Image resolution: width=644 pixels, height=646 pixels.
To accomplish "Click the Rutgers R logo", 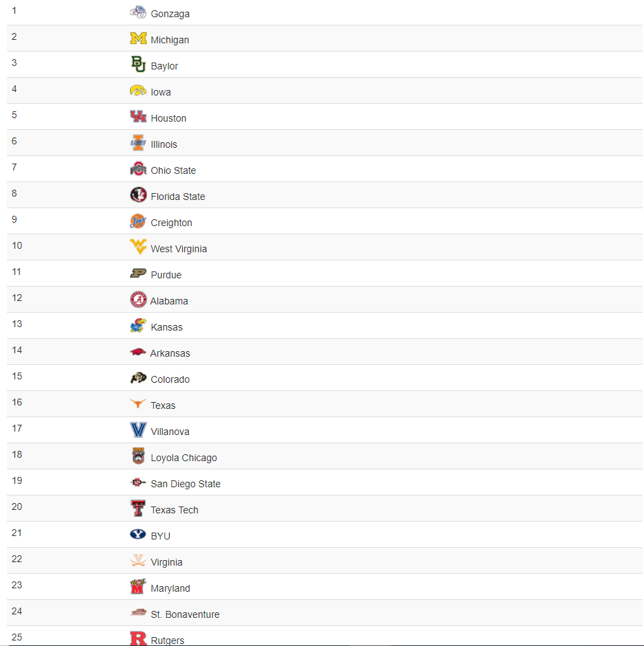I will pyautogui.click(x=138, y=638).
